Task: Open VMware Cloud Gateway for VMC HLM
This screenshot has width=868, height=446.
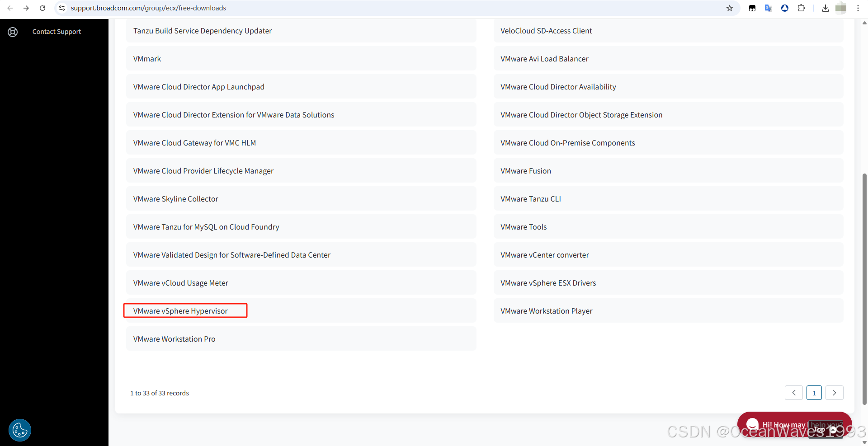Action: [x=301, y=143]
